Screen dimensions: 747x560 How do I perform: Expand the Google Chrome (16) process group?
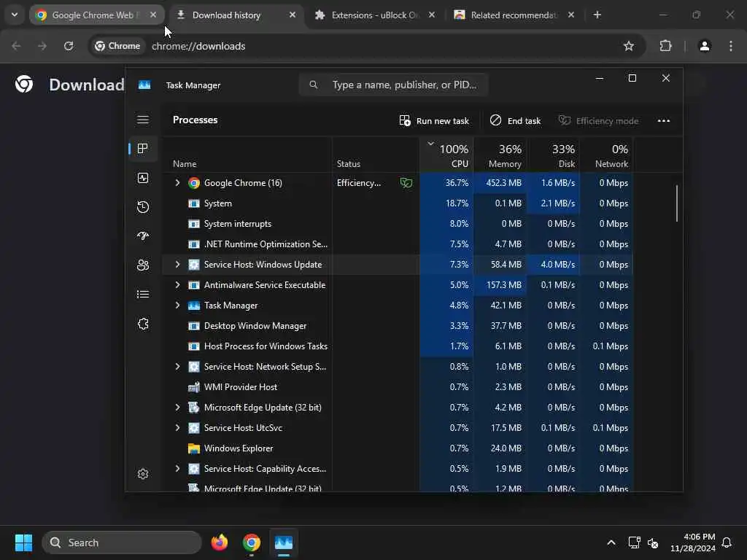point(177,183)
